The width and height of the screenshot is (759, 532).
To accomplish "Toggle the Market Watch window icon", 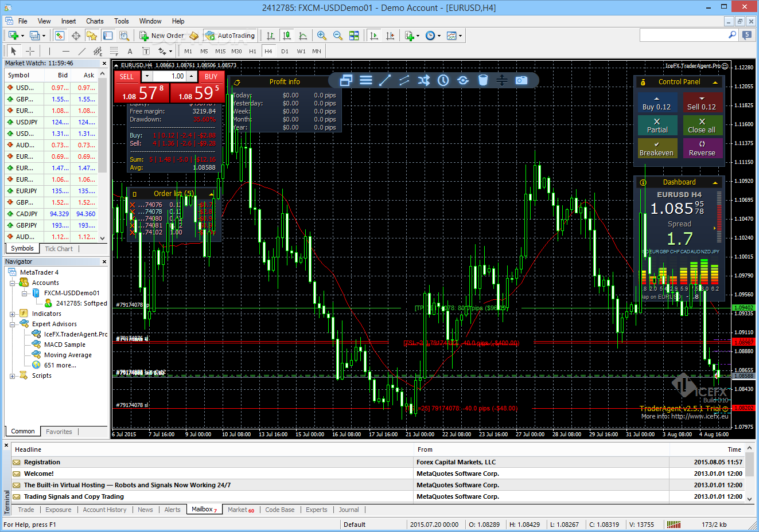I will (x=60, y=36).
